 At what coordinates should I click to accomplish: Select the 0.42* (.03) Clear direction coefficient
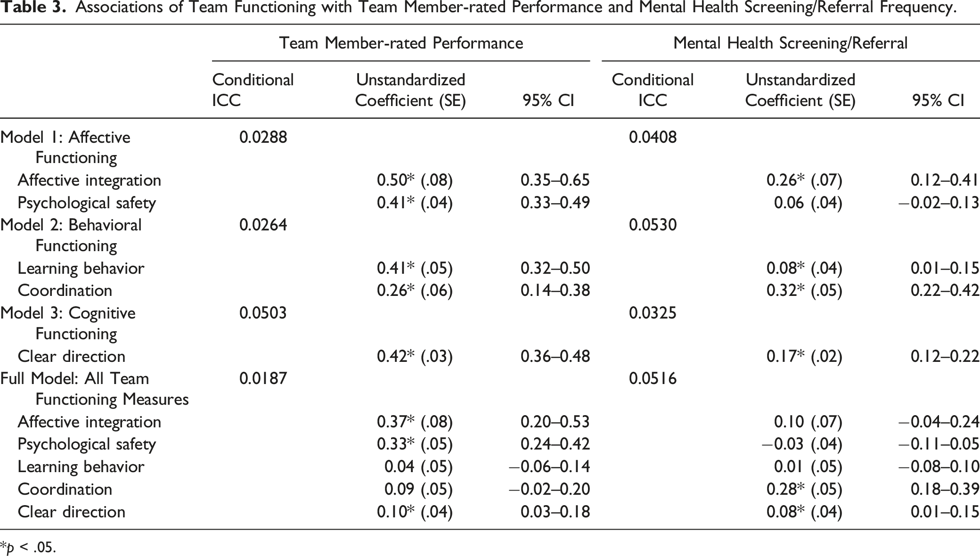click(415, 356)
